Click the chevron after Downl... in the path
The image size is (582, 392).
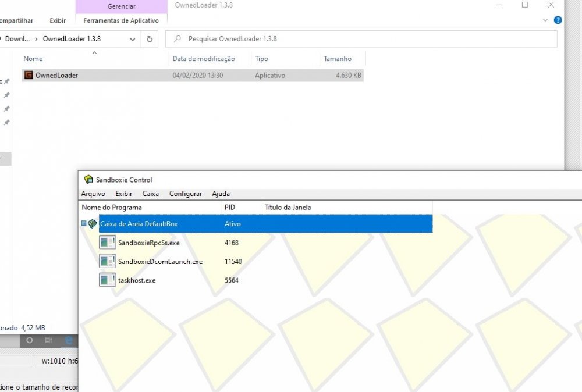[x=36, y=39]
